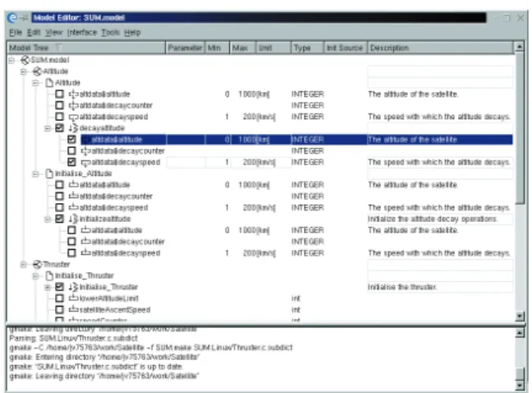Click the lowerAltitudeLimit variable icon

(73, 298)
